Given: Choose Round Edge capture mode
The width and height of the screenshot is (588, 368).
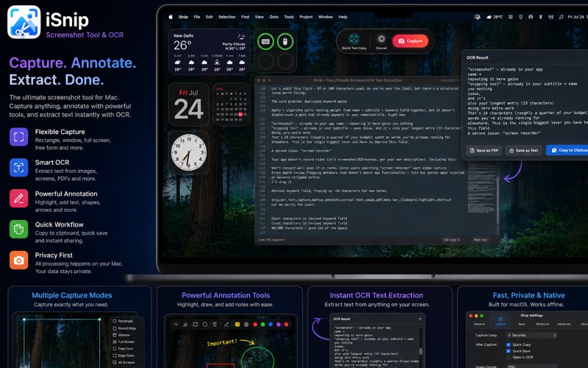Looking at the screenshot, I should pos(124,328).
